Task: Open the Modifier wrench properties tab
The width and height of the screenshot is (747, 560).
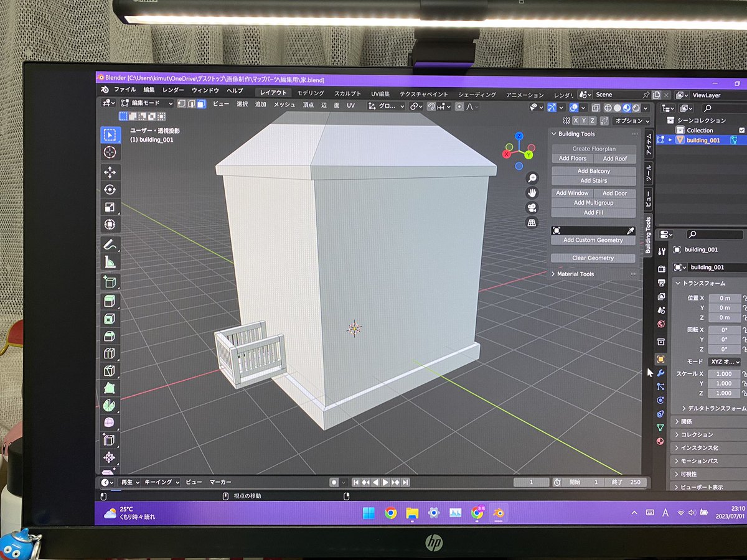Action: (661, 373)
